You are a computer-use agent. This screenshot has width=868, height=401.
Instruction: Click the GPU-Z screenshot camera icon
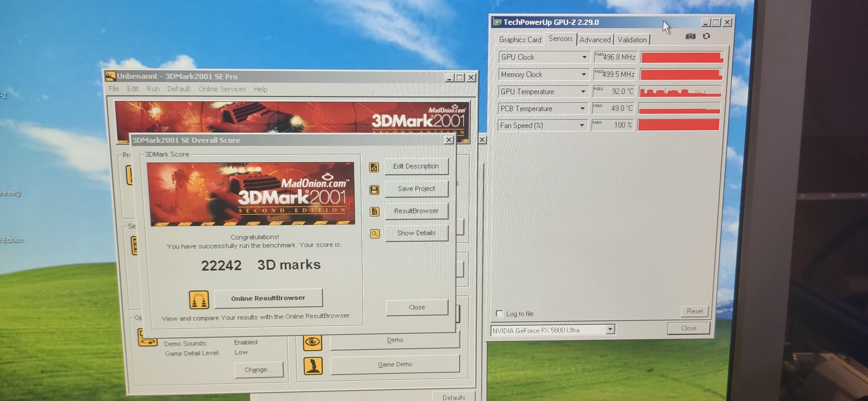point(690,36)
